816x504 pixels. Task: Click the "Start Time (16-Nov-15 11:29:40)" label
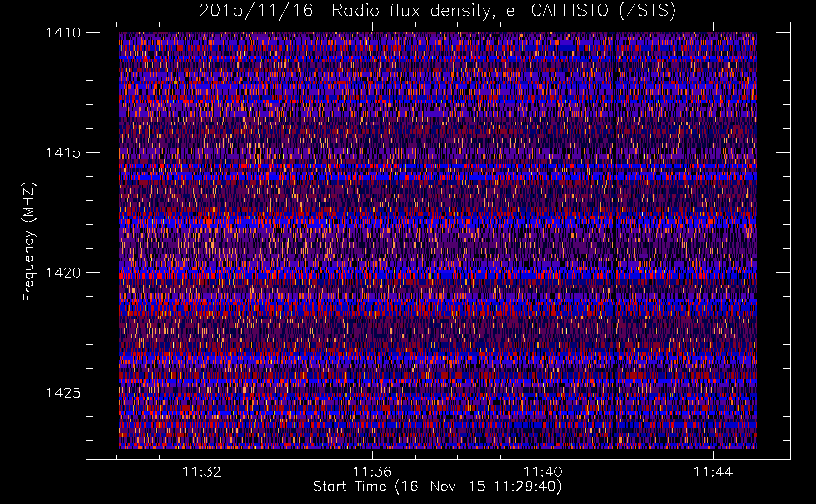pyautogui.click(x=437, y=487)
